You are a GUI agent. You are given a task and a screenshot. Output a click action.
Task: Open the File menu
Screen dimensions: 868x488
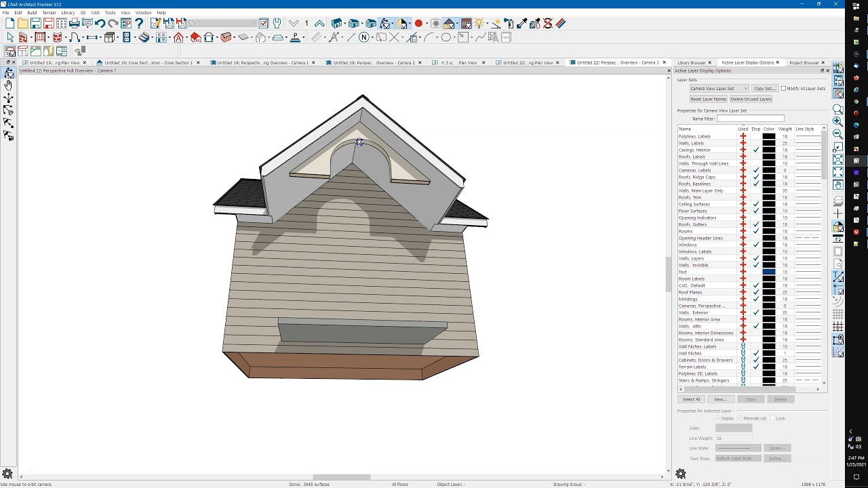pyautogui.click(x=5, y=13)
